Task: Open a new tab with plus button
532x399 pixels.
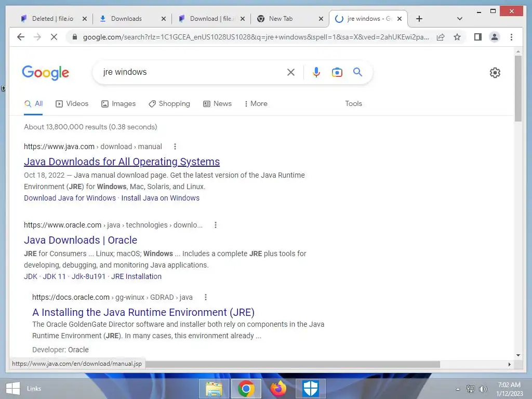Action: (x=419, y=19)
